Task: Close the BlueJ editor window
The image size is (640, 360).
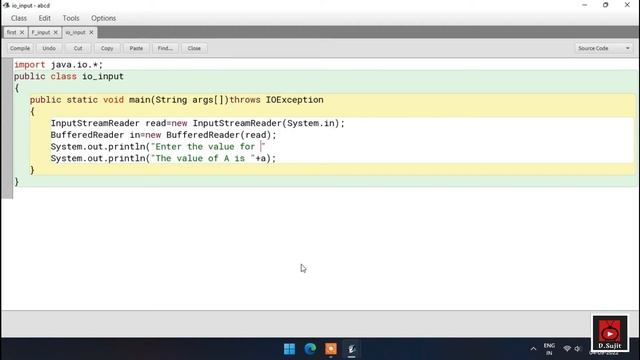Action: pyautogui.click(x=627, y=5)
